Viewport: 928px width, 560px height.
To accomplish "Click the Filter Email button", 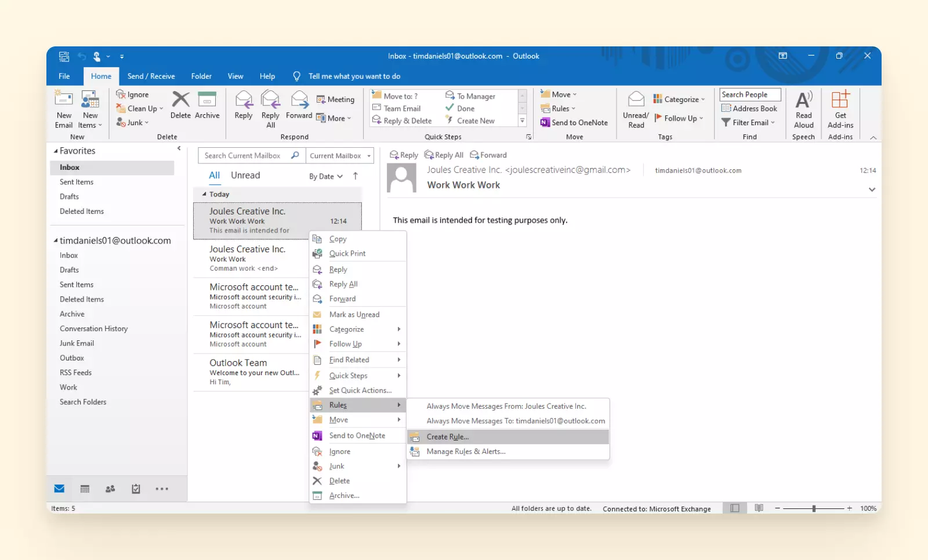I will click(x=748, y=122).
